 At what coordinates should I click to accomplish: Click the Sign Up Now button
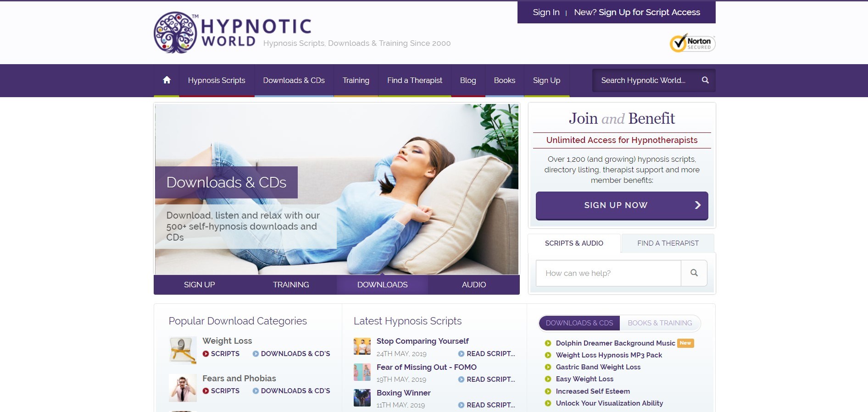[622, 205]
